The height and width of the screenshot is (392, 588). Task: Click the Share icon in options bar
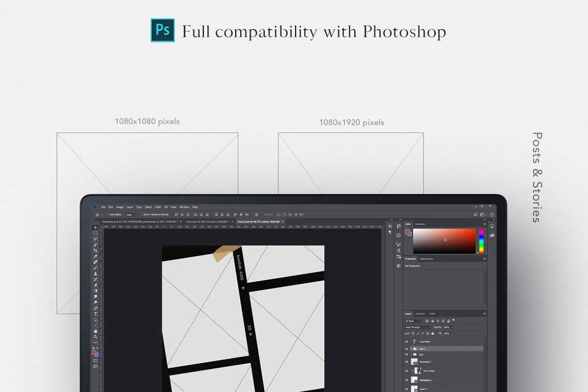(492, 215)
